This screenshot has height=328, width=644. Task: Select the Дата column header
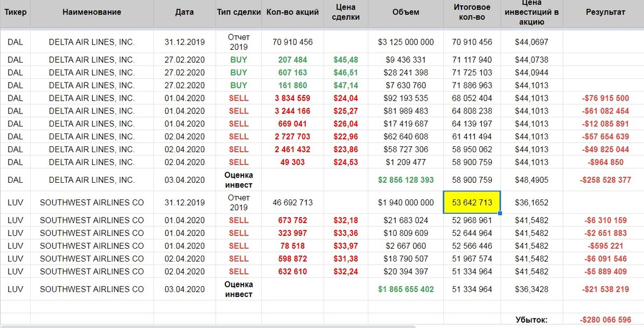(185, 12)
